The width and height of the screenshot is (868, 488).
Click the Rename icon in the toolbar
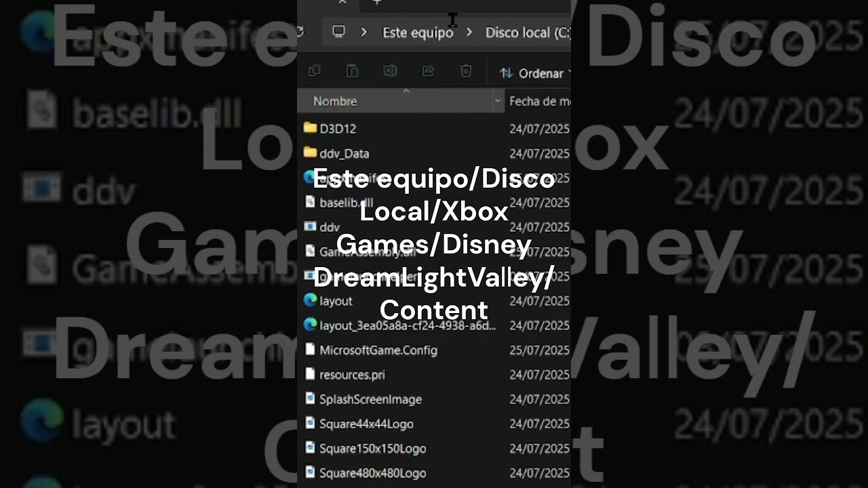pos(390,70)
